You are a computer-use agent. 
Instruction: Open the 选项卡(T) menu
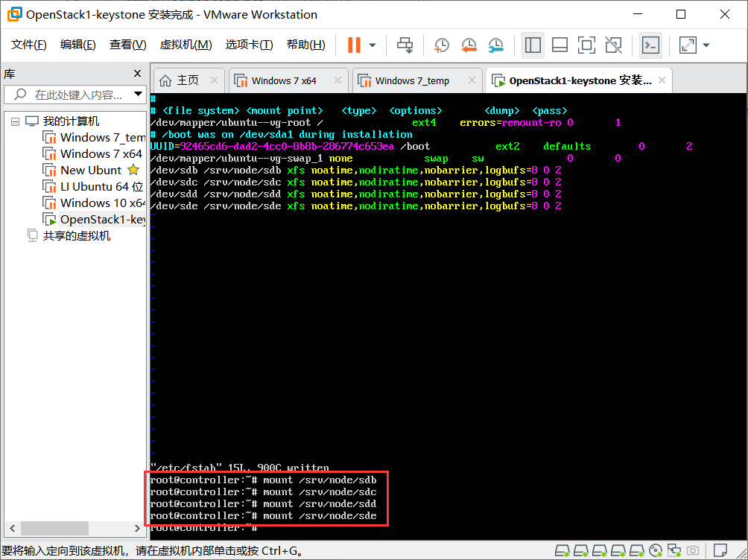click(249, 45)
